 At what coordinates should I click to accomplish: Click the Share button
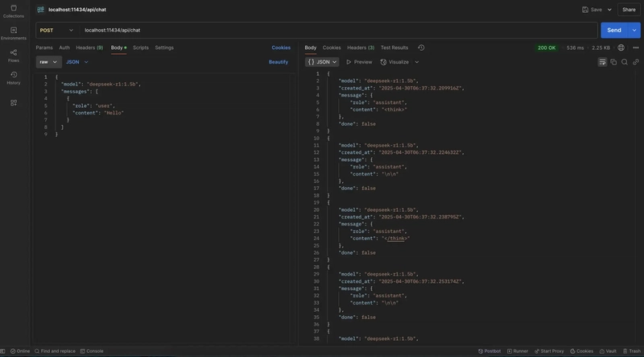(x=629, y=10)
